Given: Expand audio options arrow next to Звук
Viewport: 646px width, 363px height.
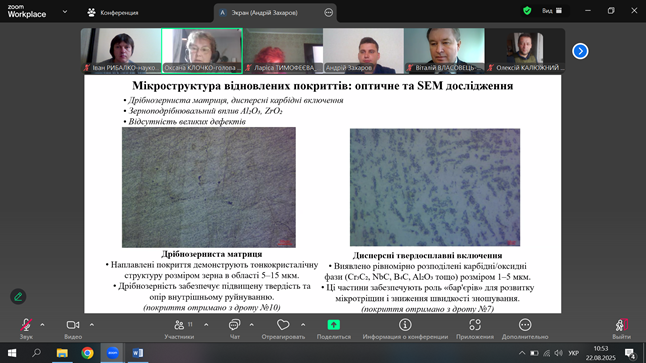Looking at the screenshot, I should [42, 325].
